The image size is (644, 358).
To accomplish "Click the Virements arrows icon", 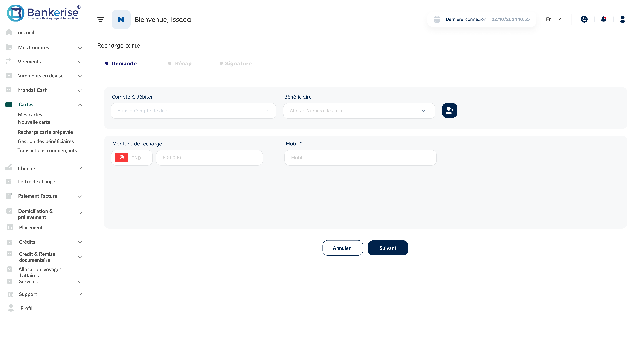I will point(8,61).
